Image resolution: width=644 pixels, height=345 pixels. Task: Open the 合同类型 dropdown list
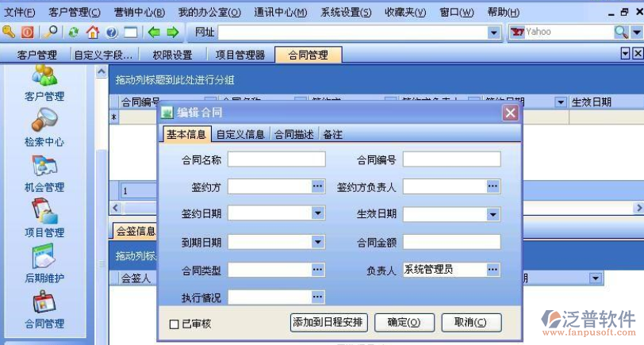(x=317, y=270)
